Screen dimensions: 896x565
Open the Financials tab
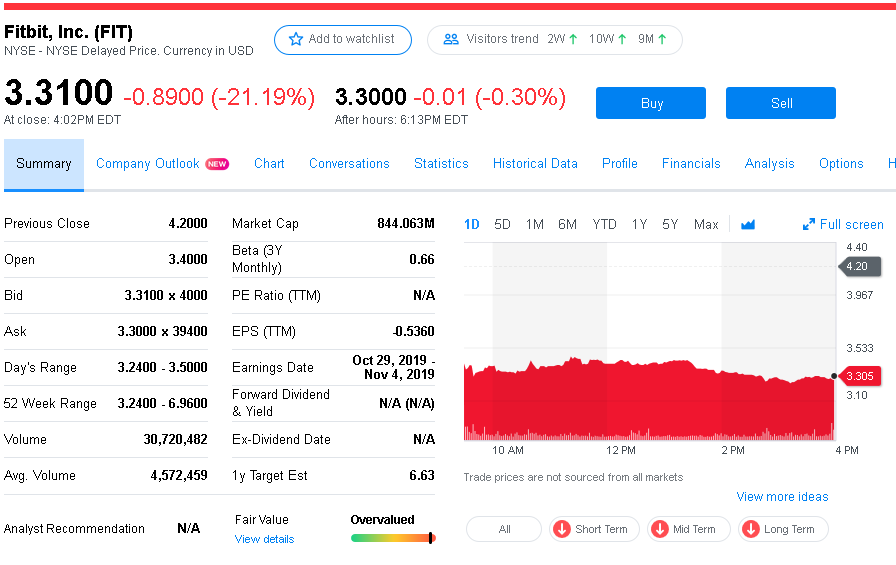(691, 164)
